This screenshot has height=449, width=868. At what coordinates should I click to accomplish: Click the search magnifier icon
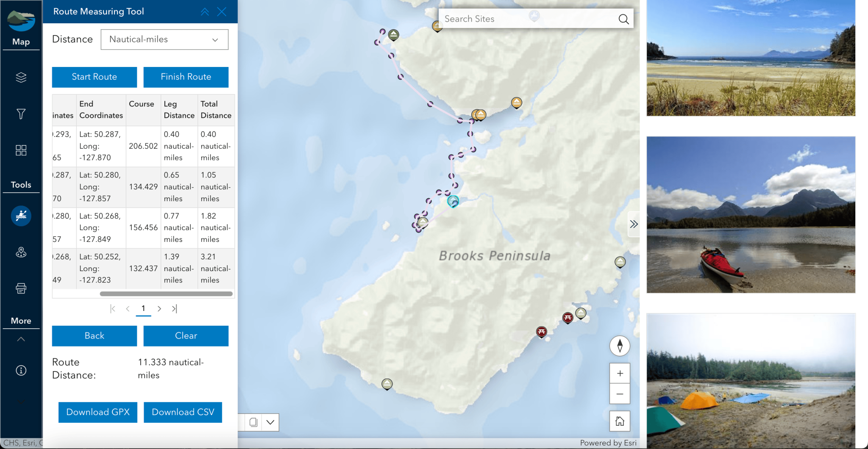(623, 19)
